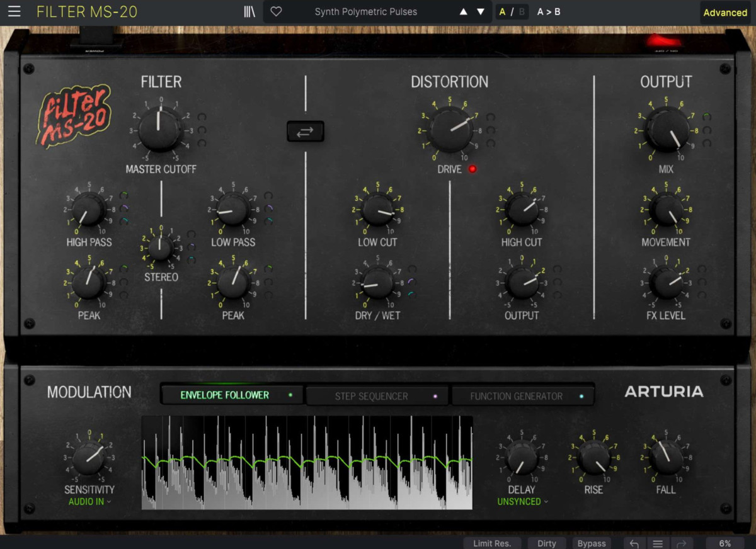Open the hamburger main menu

point(14,11)
